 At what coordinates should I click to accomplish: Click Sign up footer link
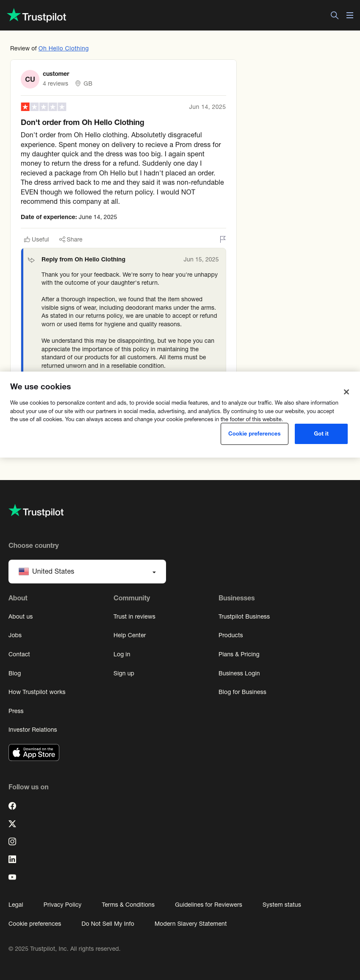[x=124, y=673]
